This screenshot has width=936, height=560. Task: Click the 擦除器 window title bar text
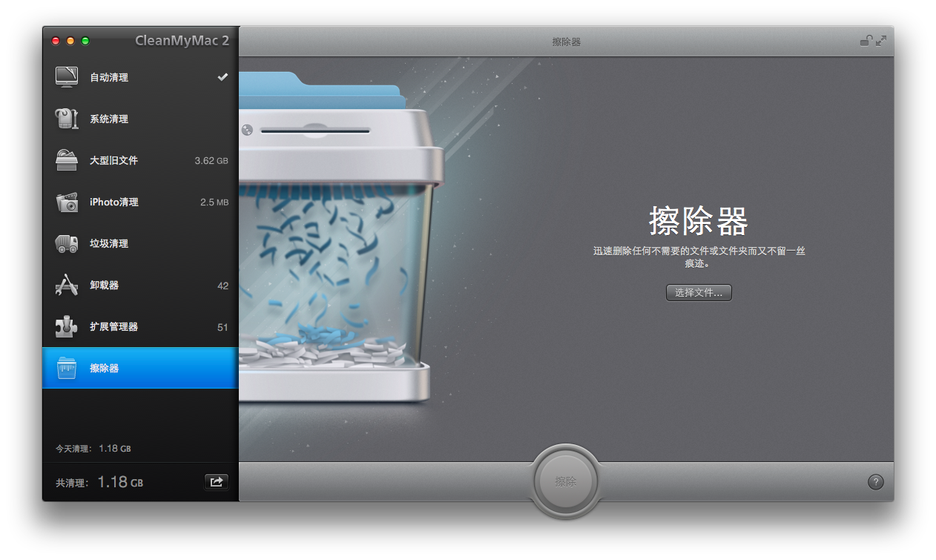566,42
